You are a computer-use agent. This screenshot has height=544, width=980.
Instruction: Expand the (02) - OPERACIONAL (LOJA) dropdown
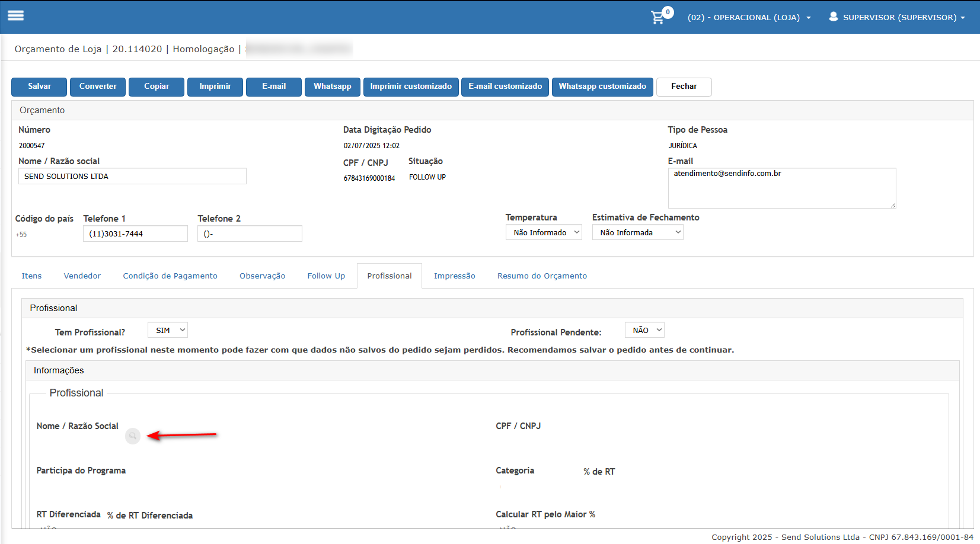click(x=749, y=18)
